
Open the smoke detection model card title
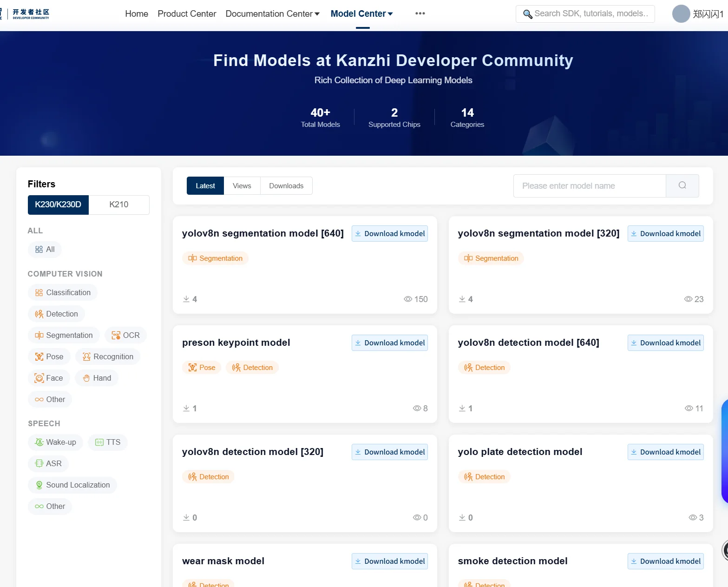pos(512,561)
